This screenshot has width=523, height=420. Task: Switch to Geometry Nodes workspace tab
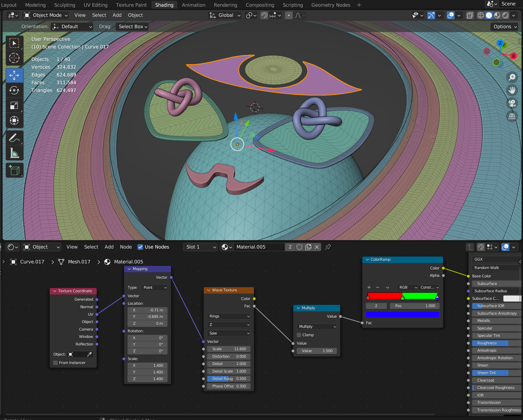coord(331,5)
